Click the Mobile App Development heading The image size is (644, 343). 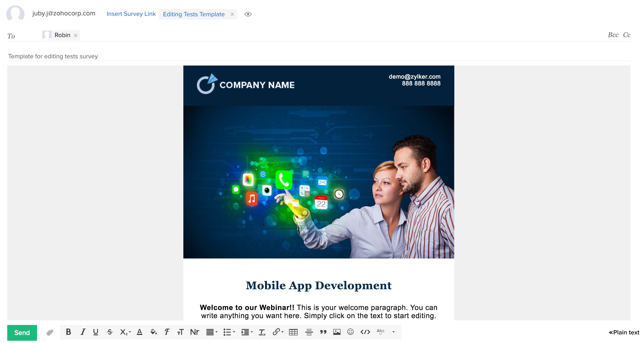[318, 285]
